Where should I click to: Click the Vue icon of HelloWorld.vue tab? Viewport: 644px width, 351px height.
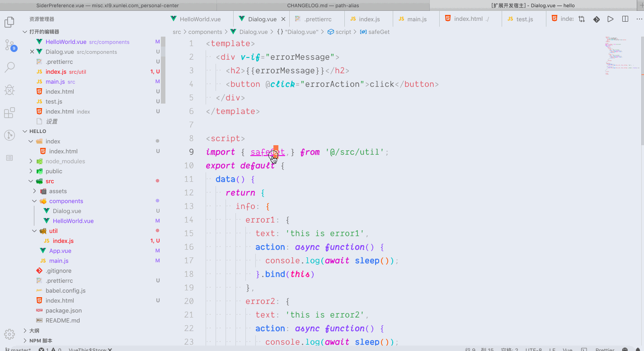tap(174, 19)
